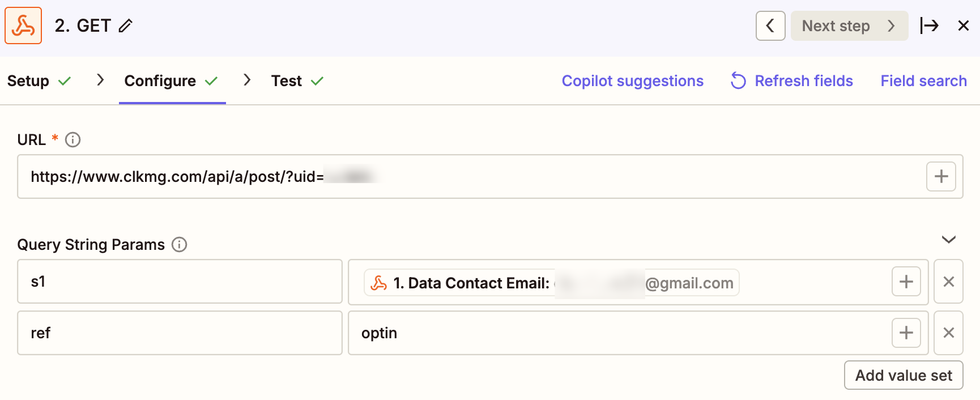Collapse the Query String Params section
The image size is (980, 400).
click(948, 240)
